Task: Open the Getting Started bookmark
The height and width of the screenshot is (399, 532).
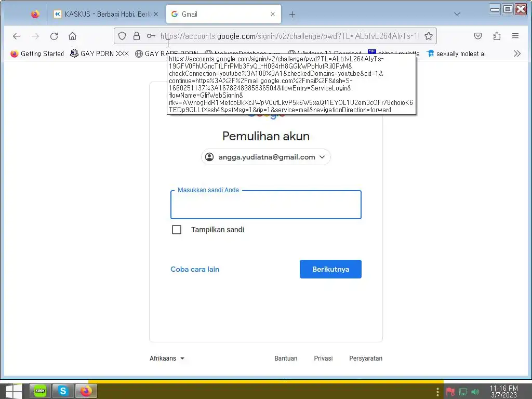Action: [x=37, y=54]
